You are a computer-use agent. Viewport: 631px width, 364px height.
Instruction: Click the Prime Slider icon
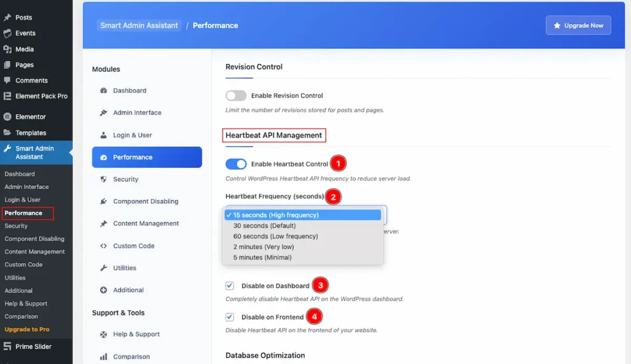pos(7,346)
